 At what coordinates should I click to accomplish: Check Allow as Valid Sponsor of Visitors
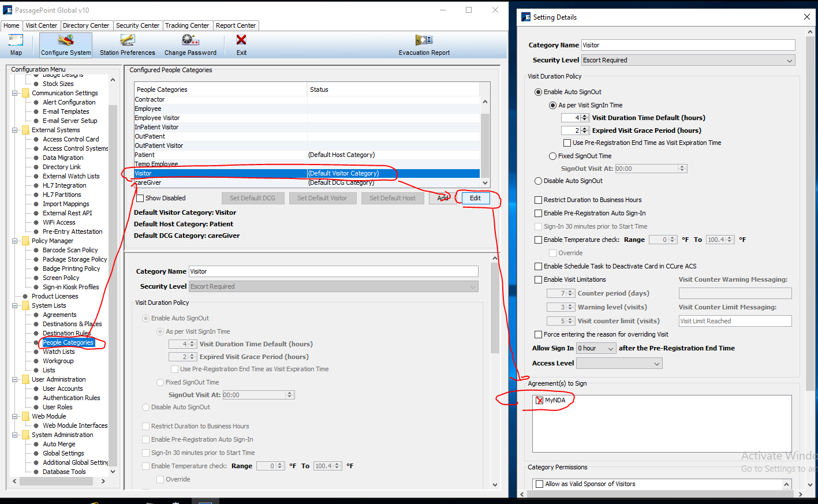point(540,484)
